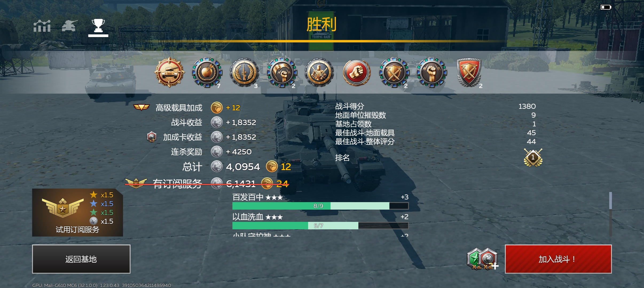Click the red tank medal badge
The image size is (644, 288).
[x=169, y=72]
